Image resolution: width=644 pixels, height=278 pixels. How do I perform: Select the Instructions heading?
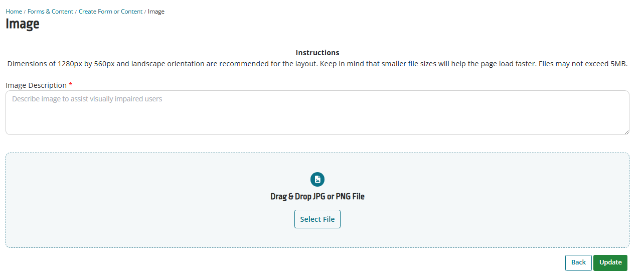pyautogui.click(x=317, y=53)
